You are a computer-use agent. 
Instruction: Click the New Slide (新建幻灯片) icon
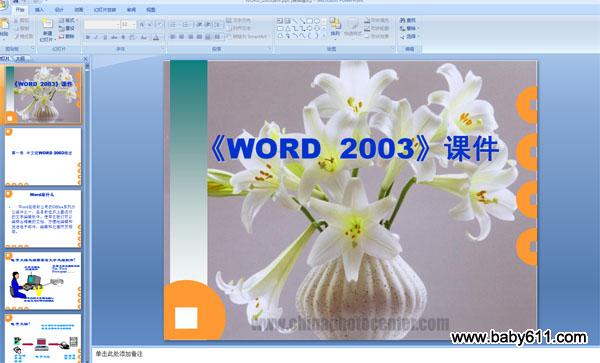(x=47, y=23)
